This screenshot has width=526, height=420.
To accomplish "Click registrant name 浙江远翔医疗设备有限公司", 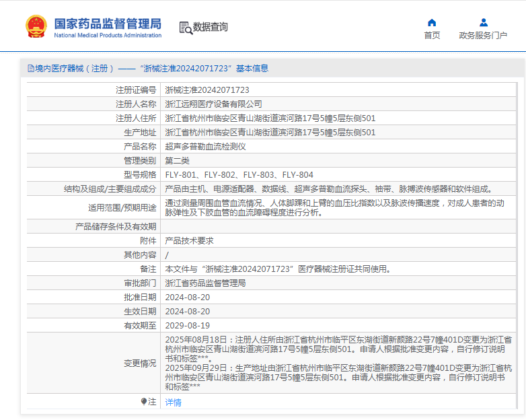I will point(213,104).
